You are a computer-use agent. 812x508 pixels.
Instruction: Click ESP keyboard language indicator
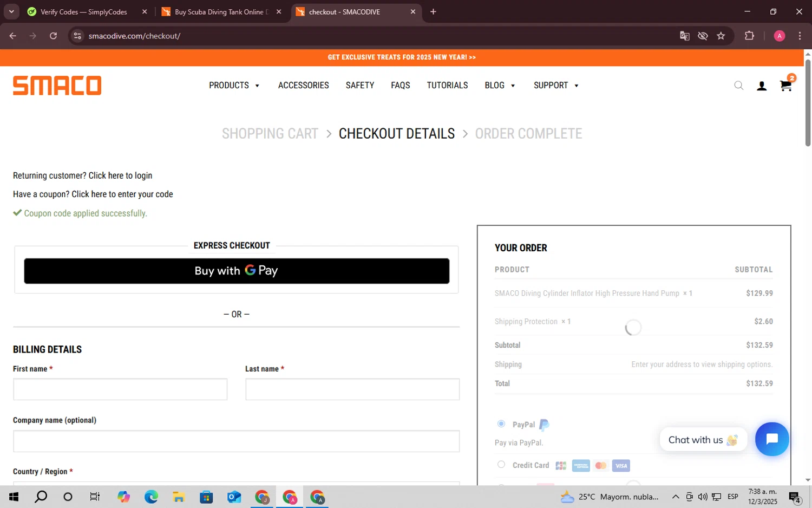pyautogui.click(x=733, y=497)
